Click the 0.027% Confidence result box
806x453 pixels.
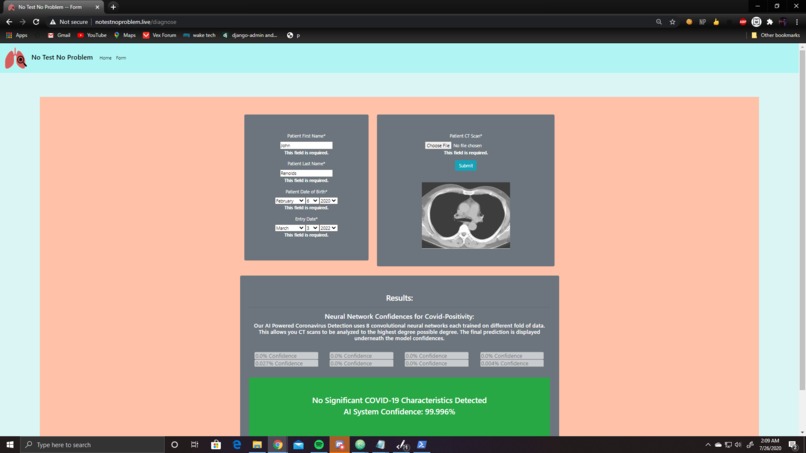click(x=286, y=364)
